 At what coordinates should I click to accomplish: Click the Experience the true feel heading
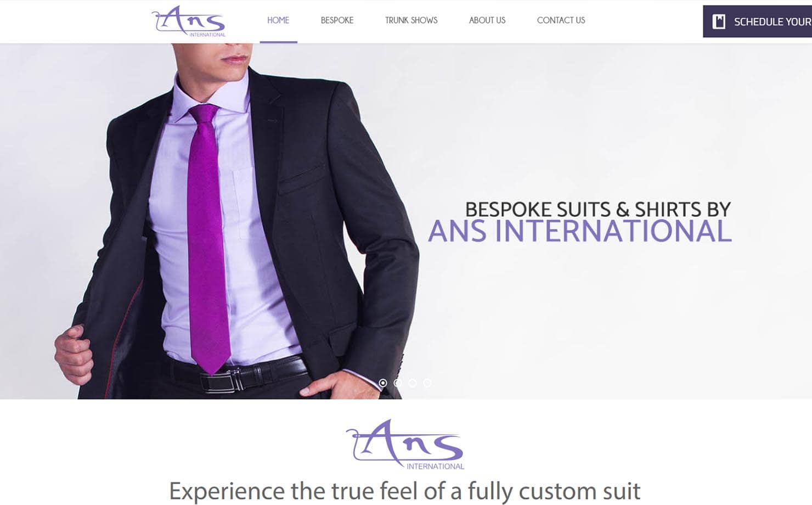405,491
